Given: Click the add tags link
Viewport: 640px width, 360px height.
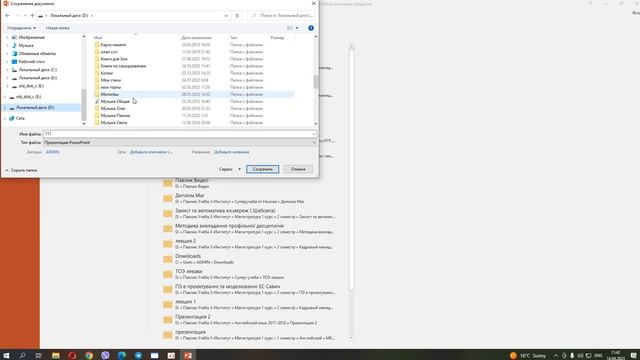Looking at the screenshot, I should tap(151, 152).
